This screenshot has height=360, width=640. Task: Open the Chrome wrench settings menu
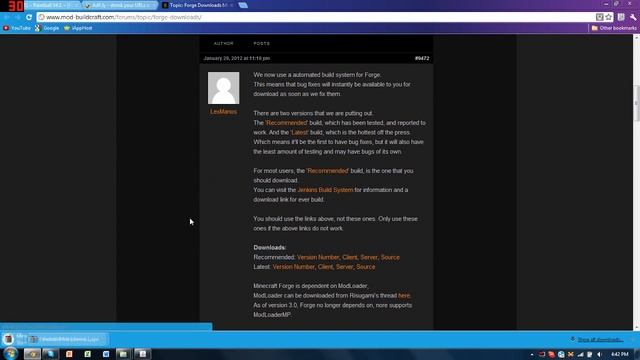633,17
